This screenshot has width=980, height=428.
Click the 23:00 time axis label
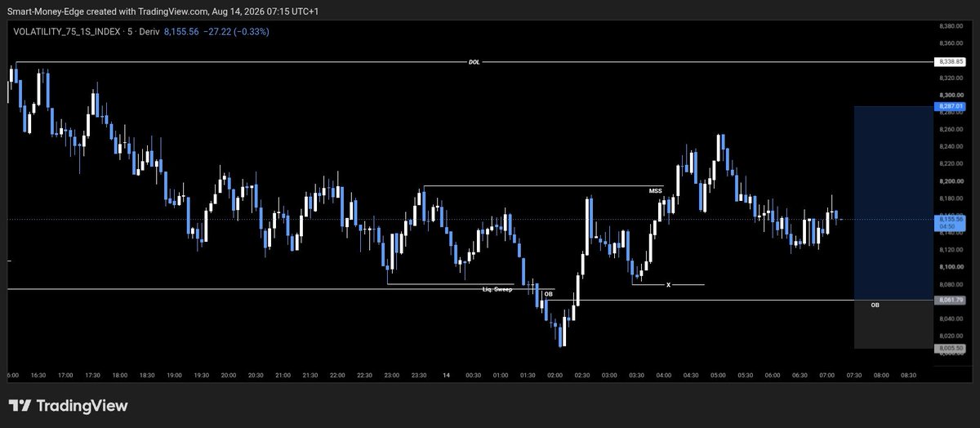(391, 375)
